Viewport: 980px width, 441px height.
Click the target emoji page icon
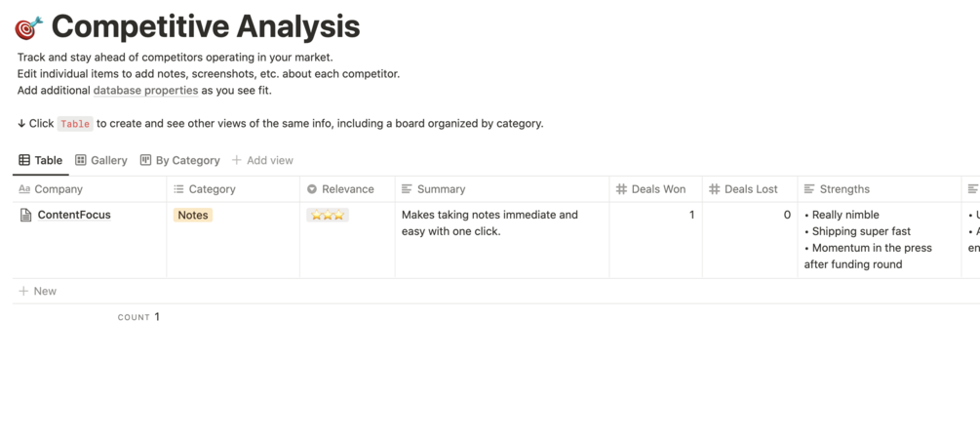tap(29, 26)
